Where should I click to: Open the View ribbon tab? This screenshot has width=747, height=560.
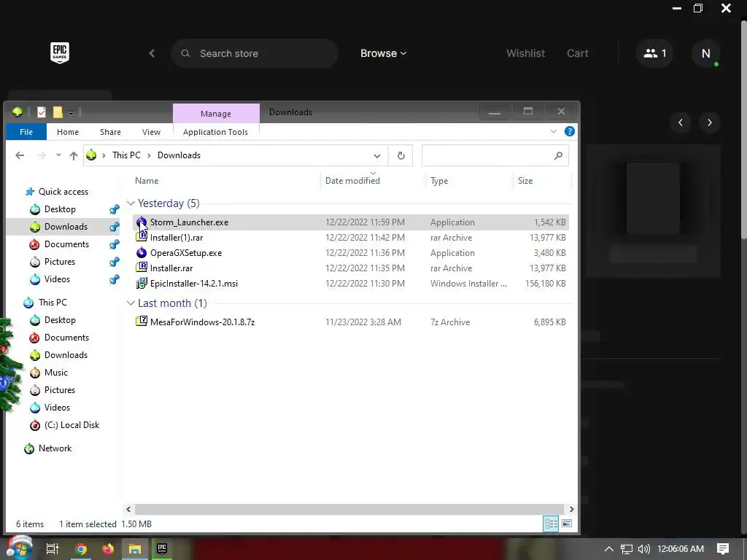coord(151,132)
